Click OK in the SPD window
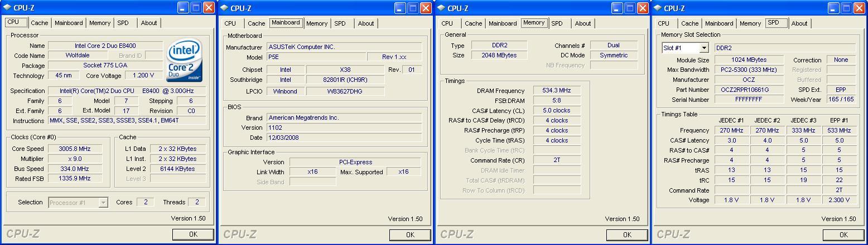 click(x=843, y=234)
